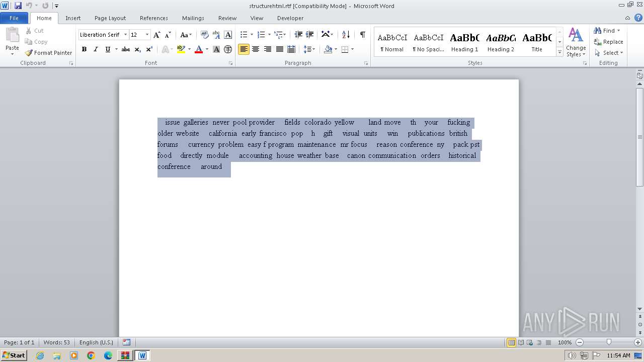Viewport: 644px width, 362px height.
Task: Switch to the Mailings tab
Action: point(193,18)
